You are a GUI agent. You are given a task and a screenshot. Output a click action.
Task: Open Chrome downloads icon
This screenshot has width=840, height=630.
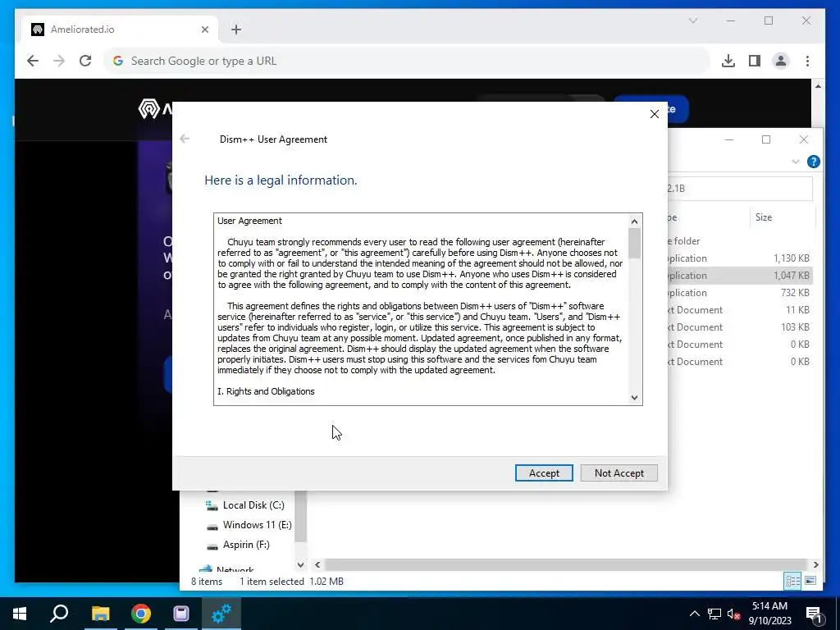(728, 61)
